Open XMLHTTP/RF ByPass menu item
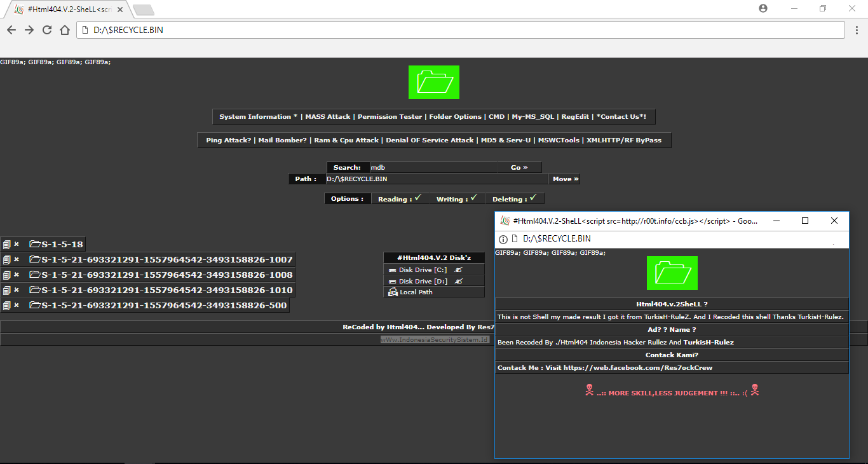This screenshot has width=868, height=464. 624,140
